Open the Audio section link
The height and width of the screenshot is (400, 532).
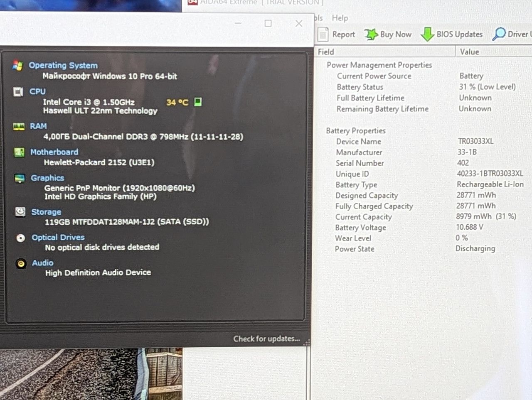(x=43, y=263)
